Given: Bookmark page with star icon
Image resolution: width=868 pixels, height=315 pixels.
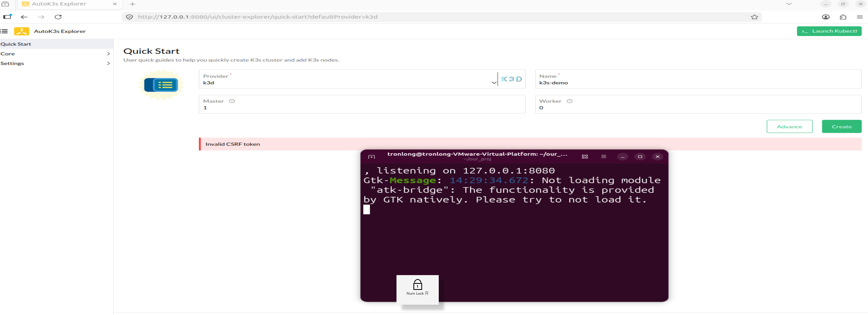Looking at the screenshot, I should click(754, 17).
